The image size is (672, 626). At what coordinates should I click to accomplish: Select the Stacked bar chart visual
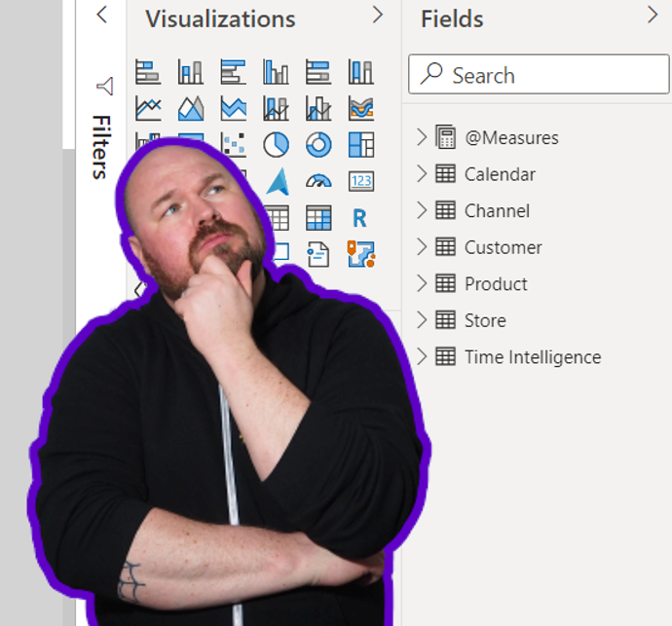(x=148, y=71)
